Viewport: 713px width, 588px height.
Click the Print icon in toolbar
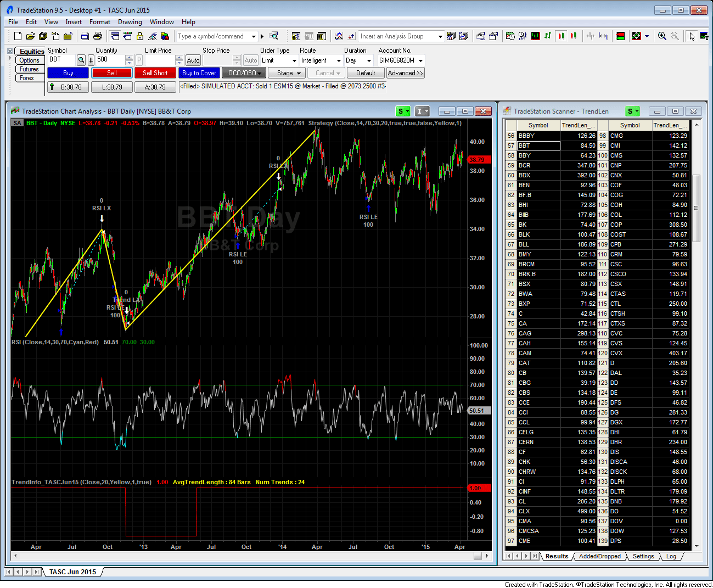point(98,36)
